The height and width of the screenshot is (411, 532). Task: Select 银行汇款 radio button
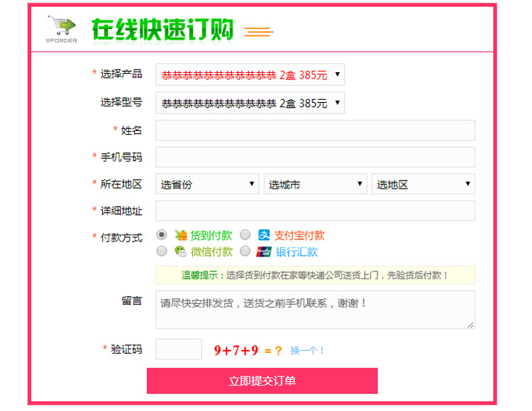click(x=245, y=251)
